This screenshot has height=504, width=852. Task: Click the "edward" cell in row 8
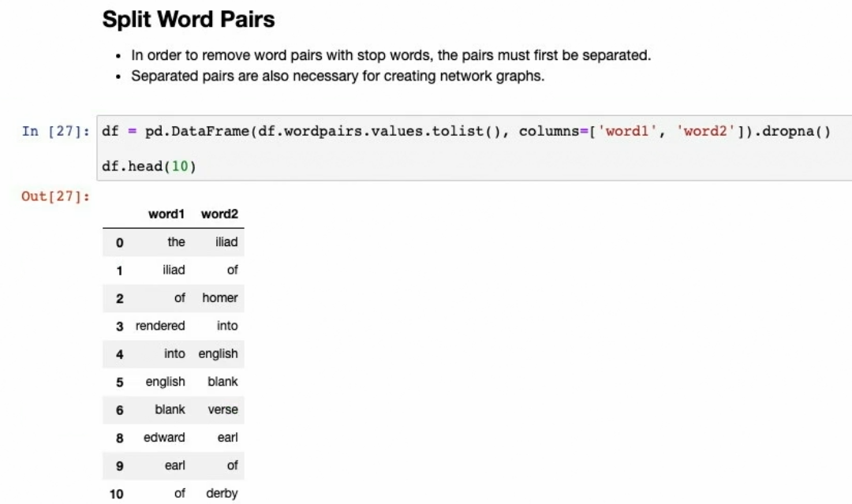(x=164, y=437)
